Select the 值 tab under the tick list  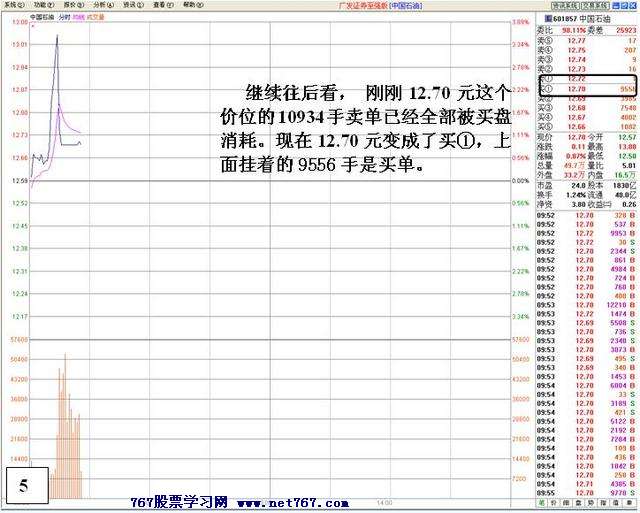click(x=616, y=504)
